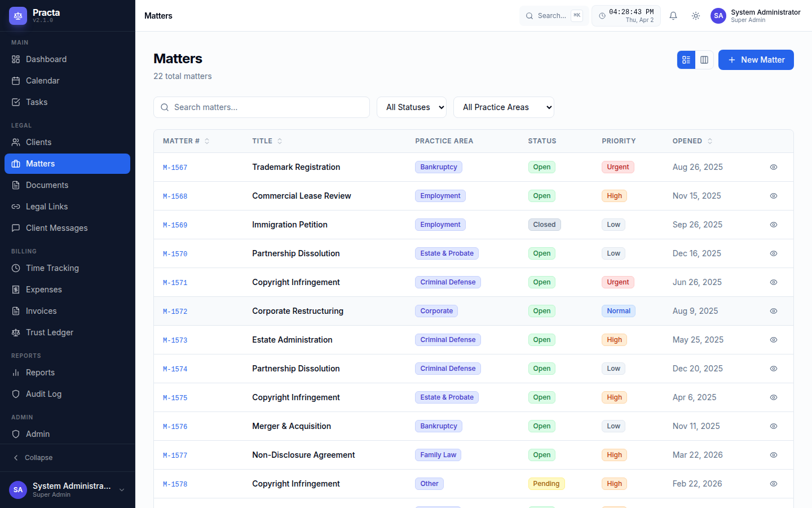The image size is (812, 508).
Task: Click the Search matters input field
Action: point(262,107)
